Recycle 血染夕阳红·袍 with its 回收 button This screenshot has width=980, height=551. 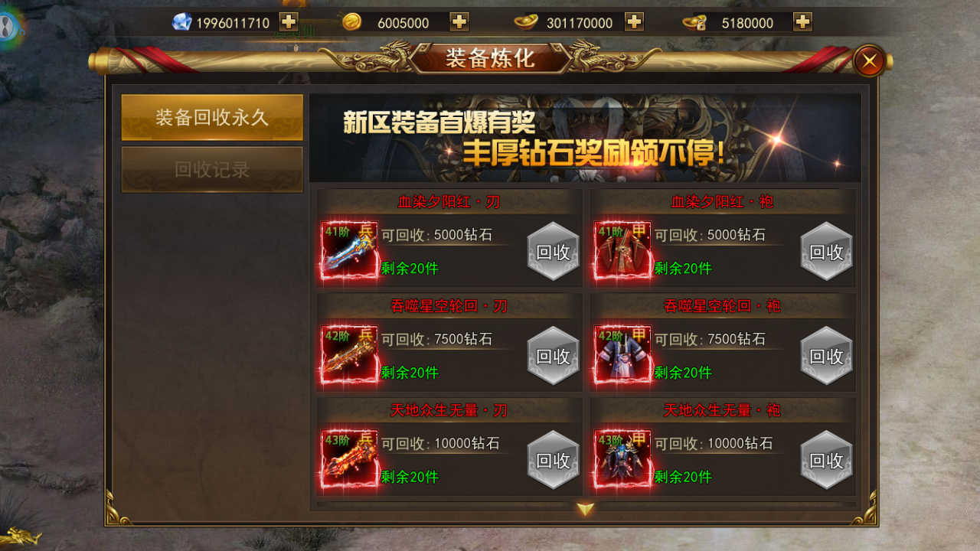tap(826, 251)
